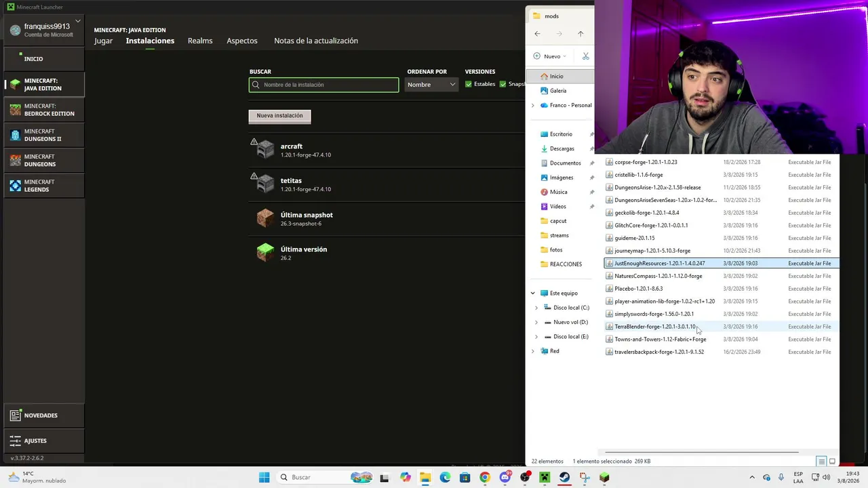Switch to the Instalaciones tab
The image size is (868, 488).
pyautogui.click(x=150, y=41)
